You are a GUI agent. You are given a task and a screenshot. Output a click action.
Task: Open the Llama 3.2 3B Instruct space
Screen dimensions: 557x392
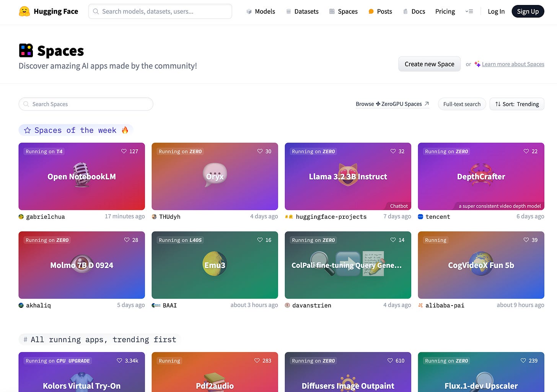coord(348,176)
